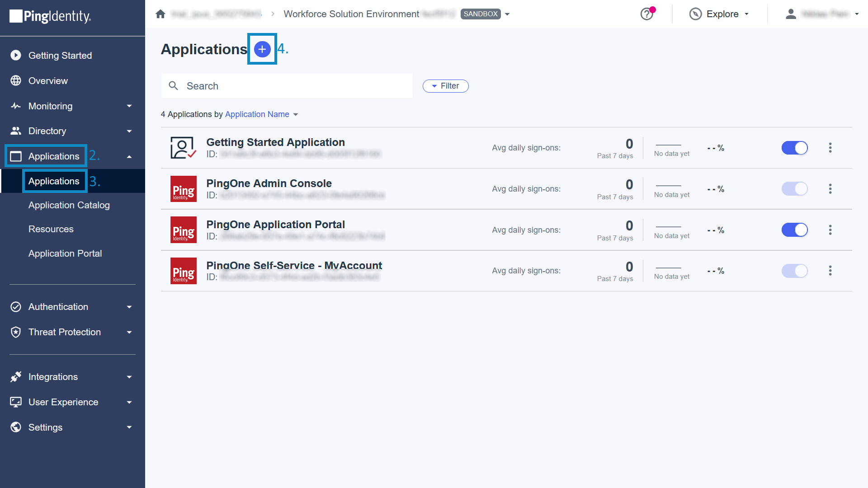Toggle off Getting Started Application
This screenshot has height=488, width=868.
[x=795, y=148]
